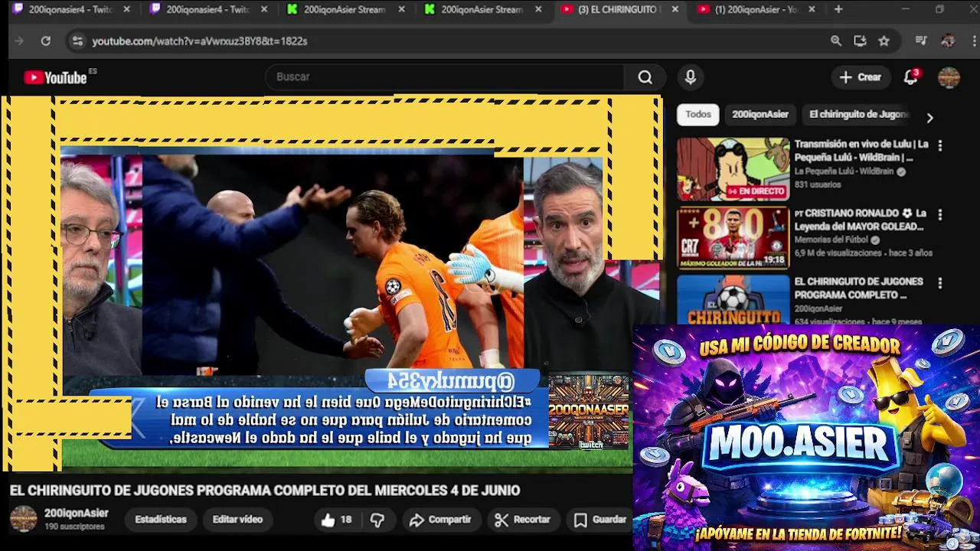Open the browser profile avatar
The height and width of the screenshot is (551, 980).
[948, 41]
